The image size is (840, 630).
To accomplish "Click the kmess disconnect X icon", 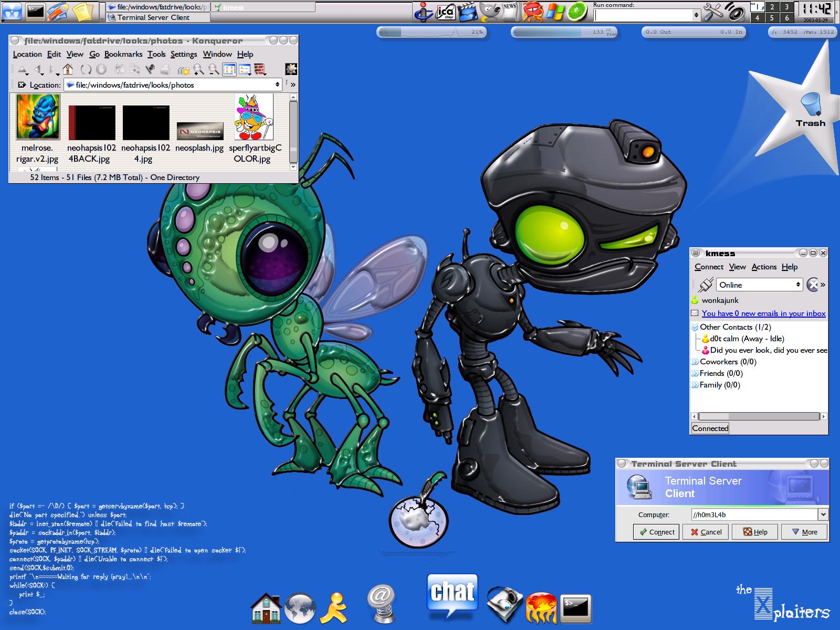I will click(813, 285).
